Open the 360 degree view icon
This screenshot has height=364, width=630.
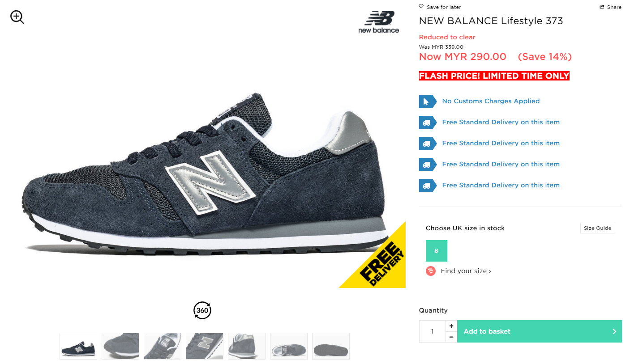click(x=202, y=310)
